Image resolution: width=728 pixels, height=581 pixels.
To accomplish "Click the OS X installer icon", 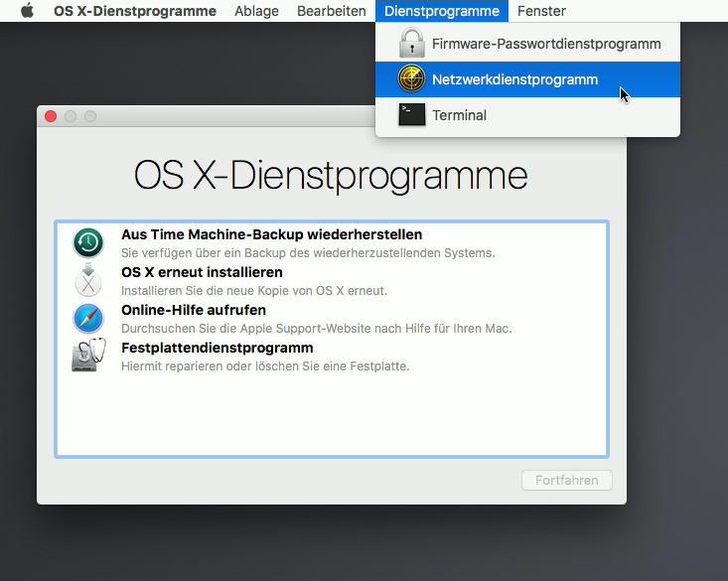I will 88,280.
